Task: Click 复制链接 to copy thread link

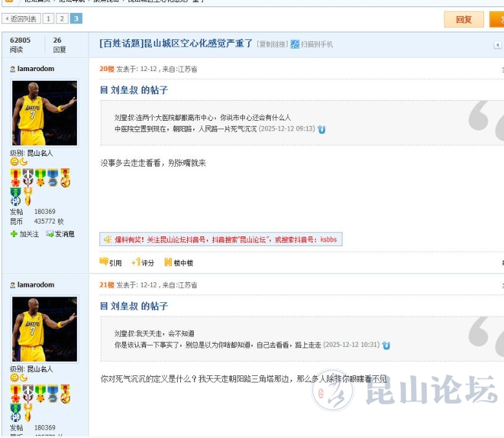Action: [x=272, y=45]
